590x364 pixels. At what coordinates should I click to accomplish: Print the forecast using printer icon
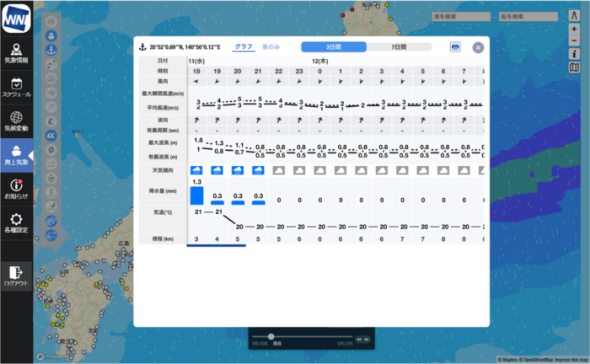[x=455, y=47]
